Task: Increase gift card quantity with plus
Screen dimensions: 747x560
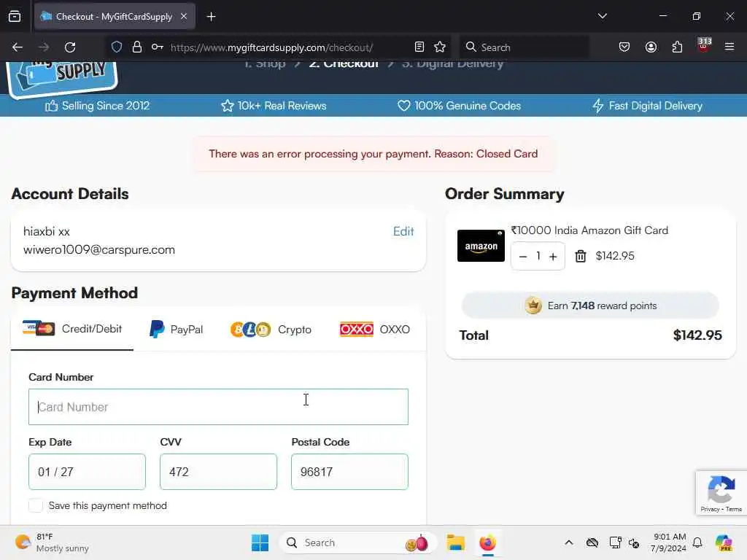Action: [x=553, y=257]
